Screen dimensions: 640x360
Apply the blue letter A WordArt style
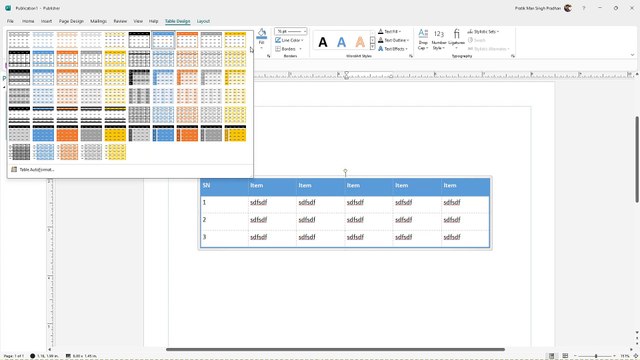pyautogui.click(x=341, y=42)
